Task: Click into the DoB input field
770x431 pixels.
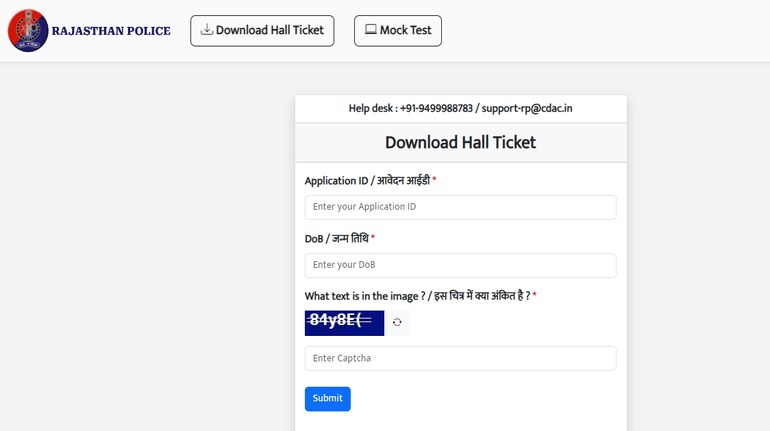Action: pyautogui.click(x=461, y=265)
